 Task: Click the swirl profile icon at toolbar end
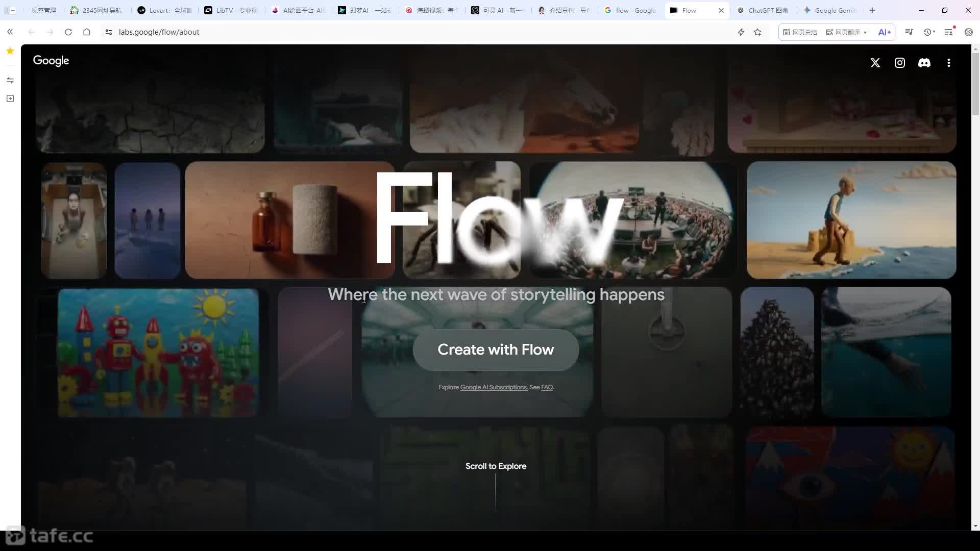pyautogui.click(x=969, y=32)
